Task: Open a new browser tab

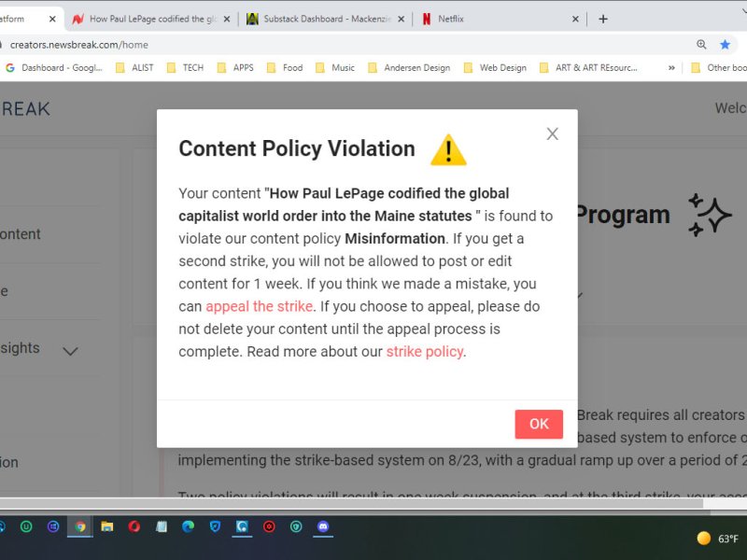Action: [603, 19]
